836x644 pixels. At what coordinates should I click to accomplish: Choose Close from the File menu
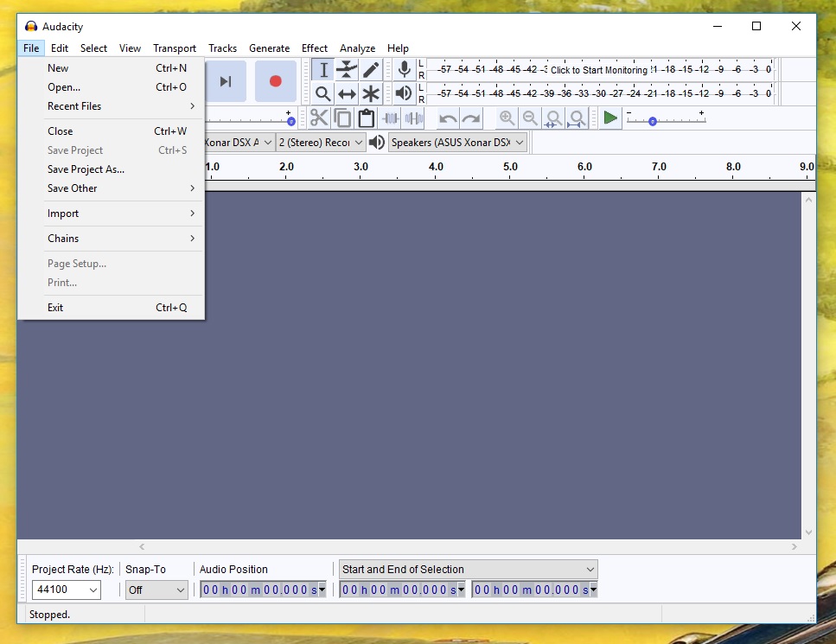pos(111,131)
